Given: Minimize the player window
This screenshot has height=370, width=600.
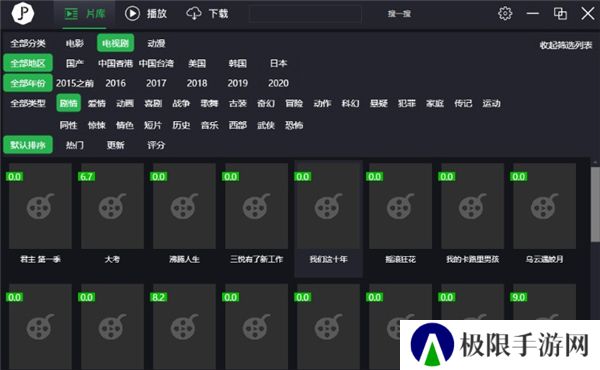Looking at the screenshot, I should click(532, 13).
